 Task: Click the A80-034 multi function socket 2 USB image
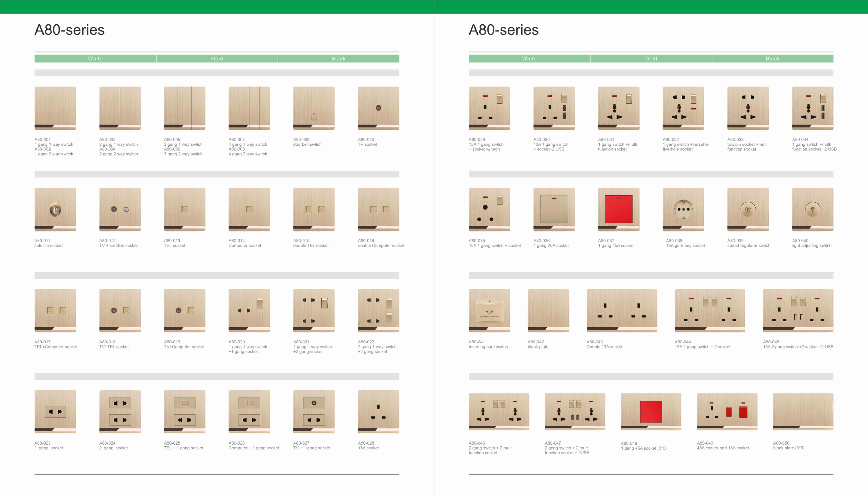coord(813,108)
